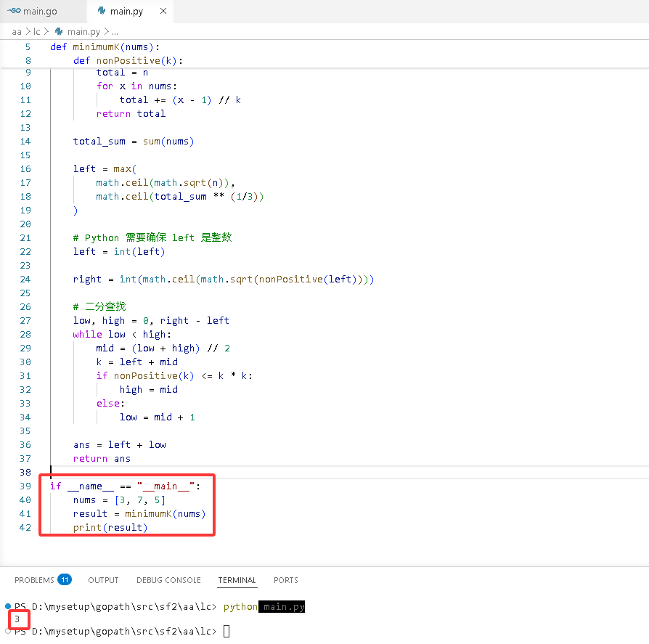This screenshot has width=649, height=644.
Task: Open the main.py breadcrumb item
Action: pyautogui.click(x=83, y=32)
